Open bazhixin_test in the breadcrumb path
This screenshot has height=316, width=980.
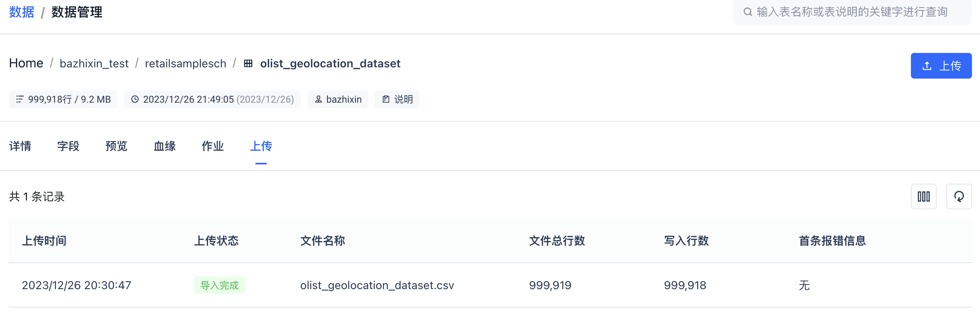click(x=94, y=63)
